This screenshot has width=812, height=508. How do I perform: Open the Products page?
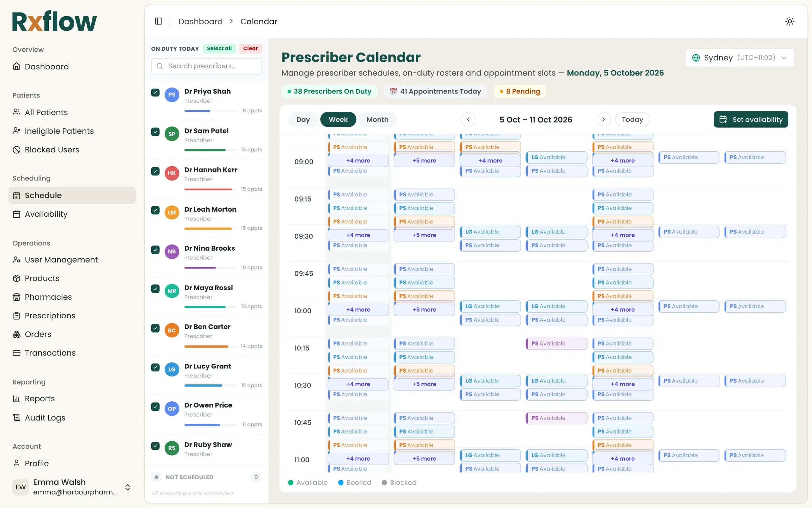[72, 278]
